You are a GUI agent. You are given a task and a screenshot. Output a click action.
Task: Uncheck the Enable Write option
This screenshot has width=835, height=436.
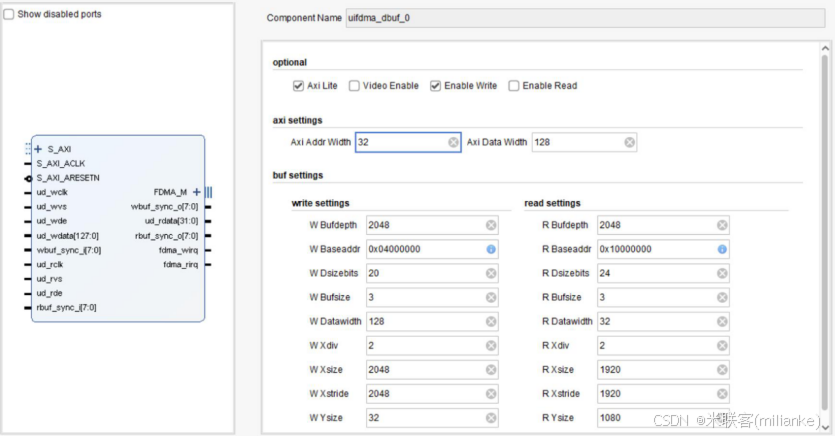(x=436, y=86)
